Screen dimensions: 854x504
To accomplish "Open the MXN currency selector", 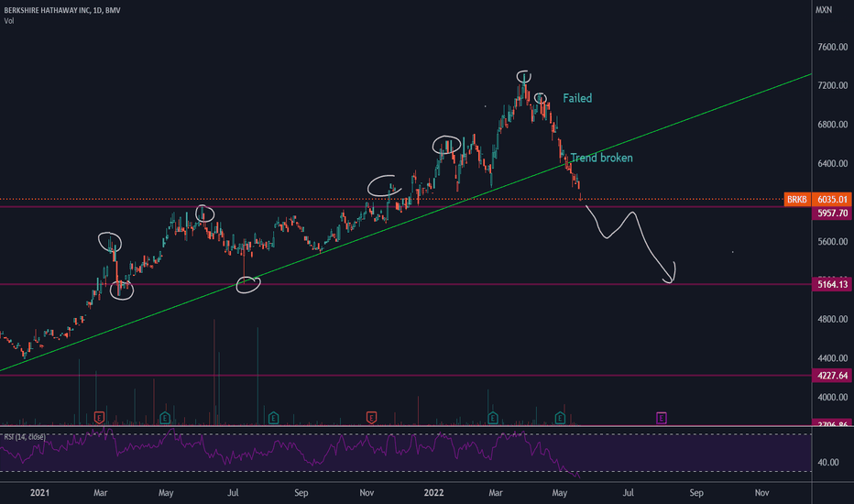I will 824,10.
